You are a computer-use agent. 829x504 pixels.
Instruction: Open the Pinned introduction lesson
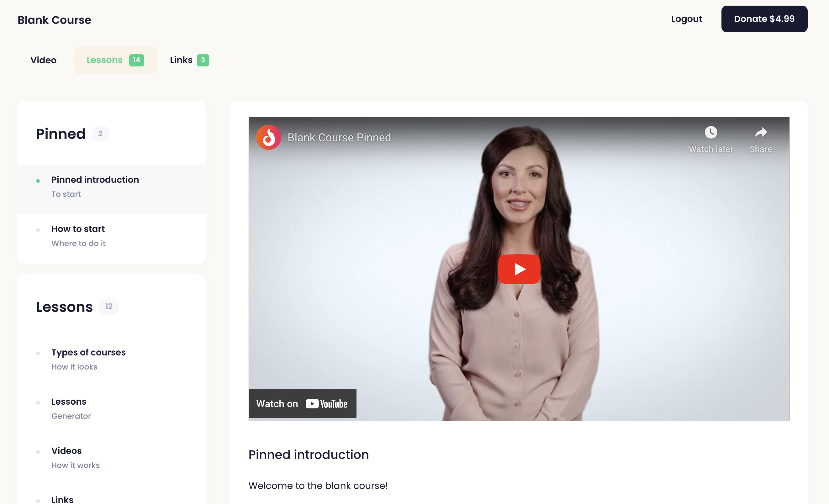[x=95, y=180]
